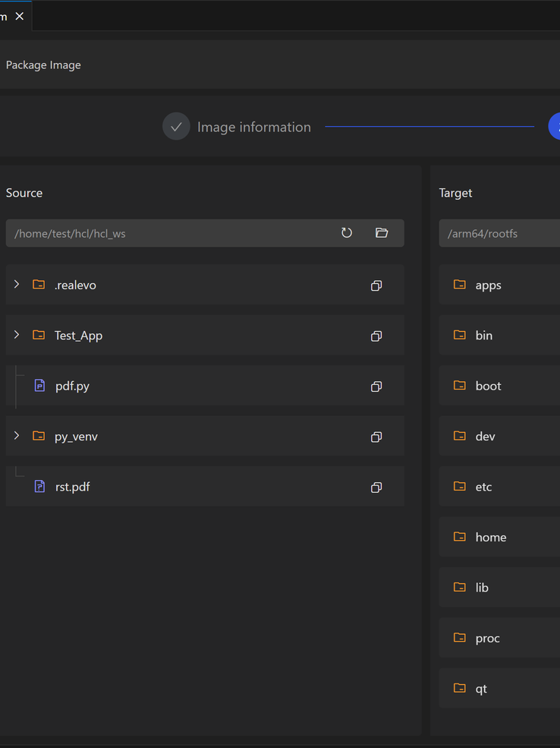Viewport: 560px width, 748px height.
Task: Copy Test_App folder to target
Action: tap(376, 336)
